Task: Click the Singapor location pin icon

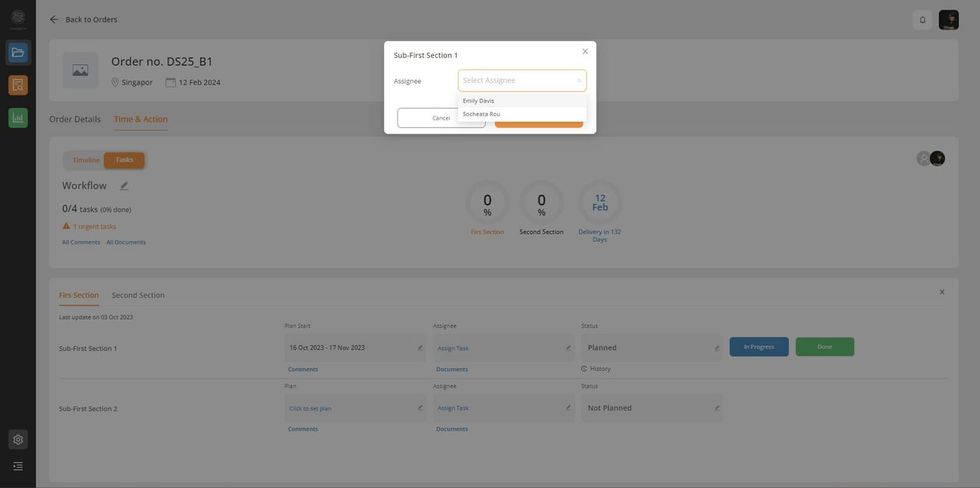Action: (x=115, y=83)
